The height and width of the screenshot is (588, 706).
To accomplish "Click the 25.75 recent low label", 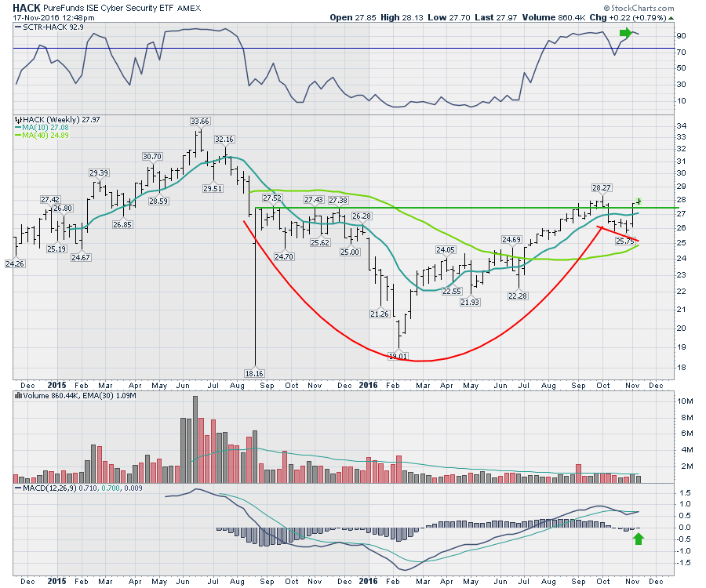I will (x=625, y=241).
